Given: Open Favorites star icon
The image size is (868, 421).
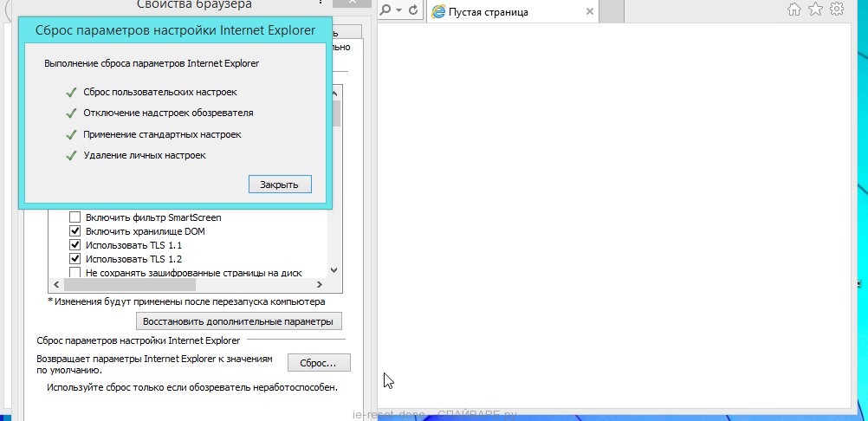Looking at the screenshot, I should pos(815,10).
